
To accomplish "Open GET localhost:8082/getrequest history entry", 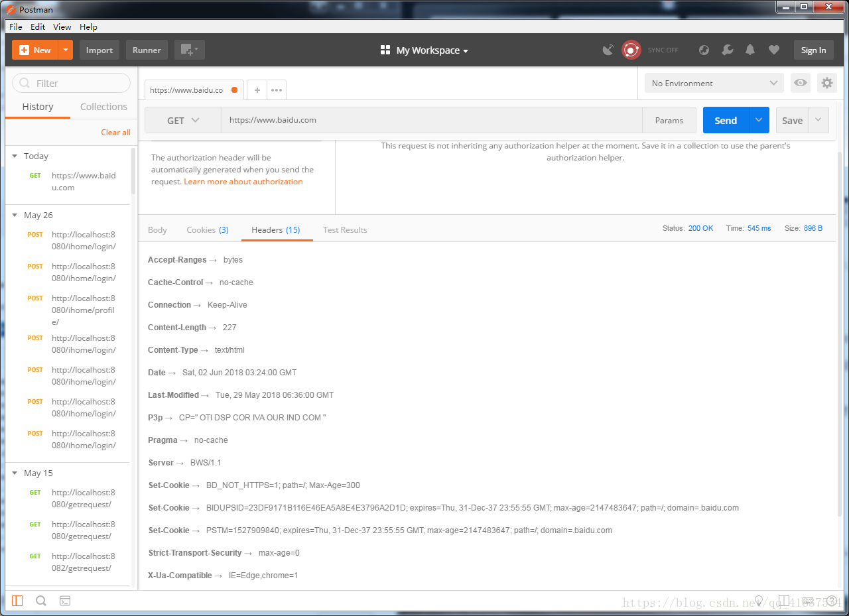I will [x=68, y=562].
